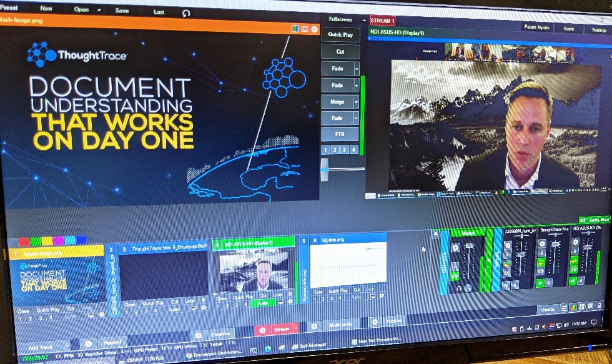Click the gear icon beside the MultiCorder button
Image resolution: width=612 pixels, height=364 pixels.
[x=313, y=326]
